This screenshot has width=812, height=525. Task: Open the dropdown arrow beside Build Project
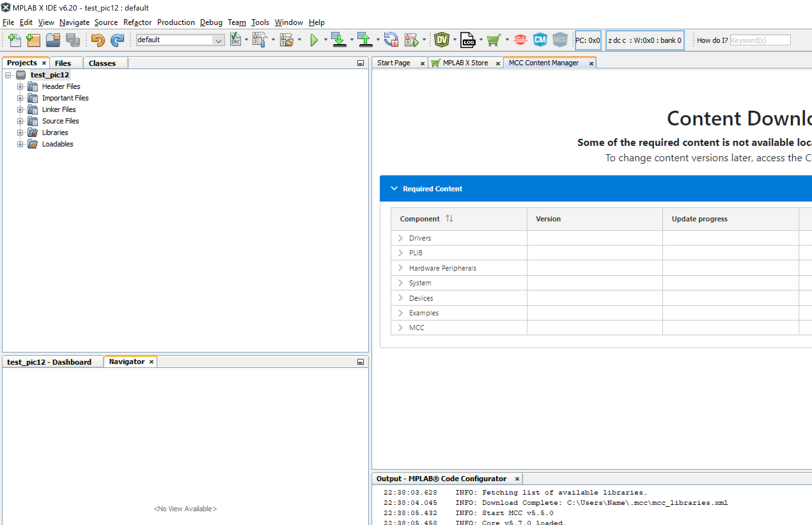[x=273, y=40]
